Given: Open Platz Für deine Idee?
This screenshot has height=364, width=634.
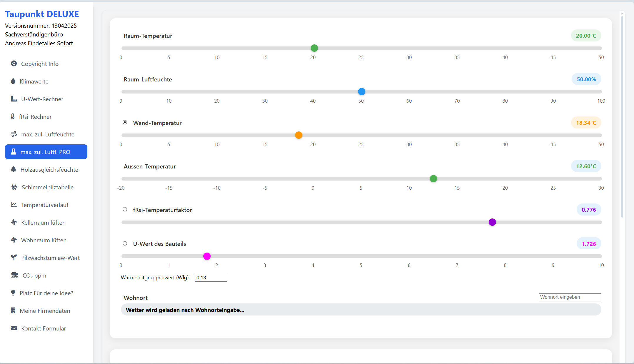Looking at the screenshot, I should [46, 293].
